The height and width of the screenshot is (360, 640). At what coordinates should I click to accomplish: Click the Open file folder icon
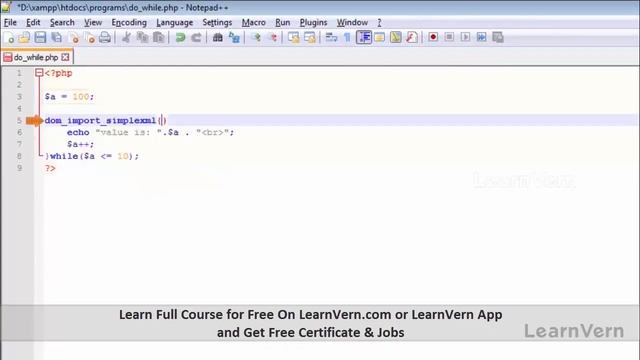pos(24,38)
